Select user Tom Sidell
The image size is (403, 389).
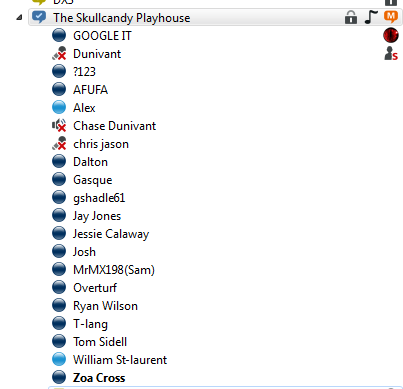click(100, 342)
